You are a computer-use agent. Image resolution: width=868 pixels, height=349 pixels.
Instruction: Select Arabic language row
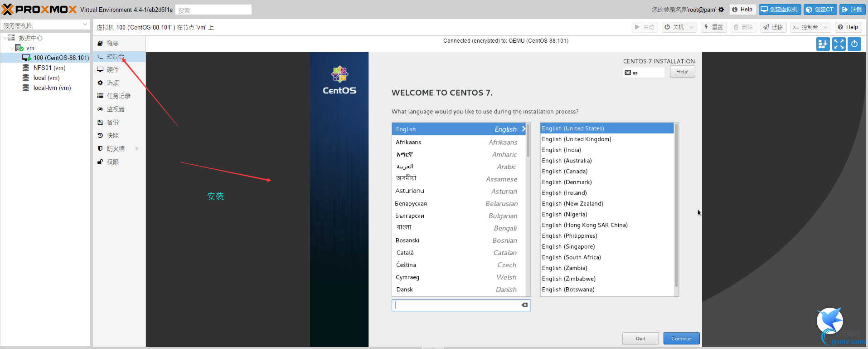(458, 167)
